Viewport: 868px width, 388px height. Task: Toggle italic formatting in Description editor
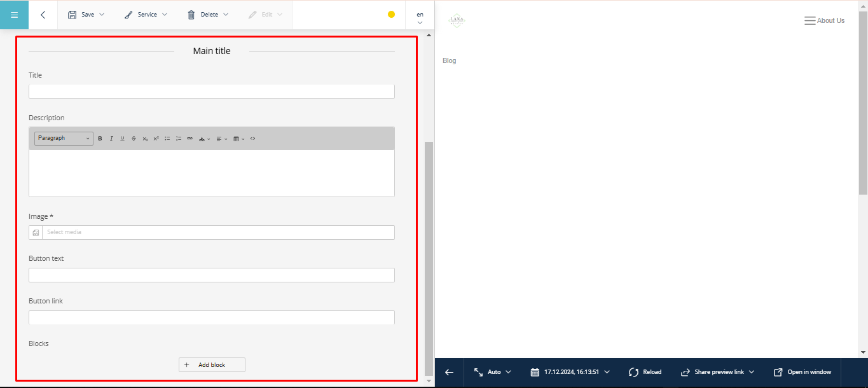pyautogui.click(x=111, y=139)
